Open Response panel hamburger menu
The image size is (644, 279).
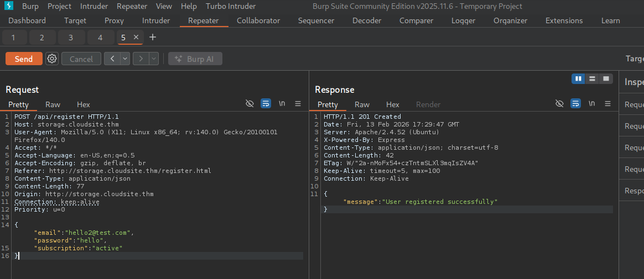click(608, 104)
